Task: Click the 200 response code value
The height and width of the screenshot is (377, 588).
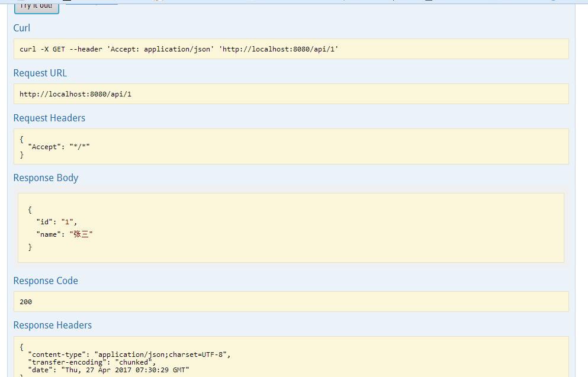Action: tap(26, 302)
